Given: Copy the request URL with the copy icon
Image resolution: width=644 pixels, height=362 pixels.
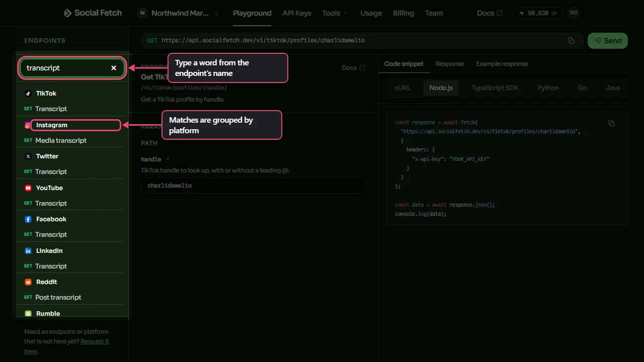Looking at the screenshot, I should (571, 41).
